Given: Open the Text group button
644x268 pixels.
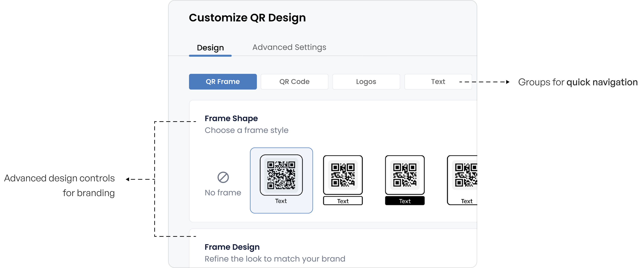Looking at the screenshot, I should click(438, 82).
